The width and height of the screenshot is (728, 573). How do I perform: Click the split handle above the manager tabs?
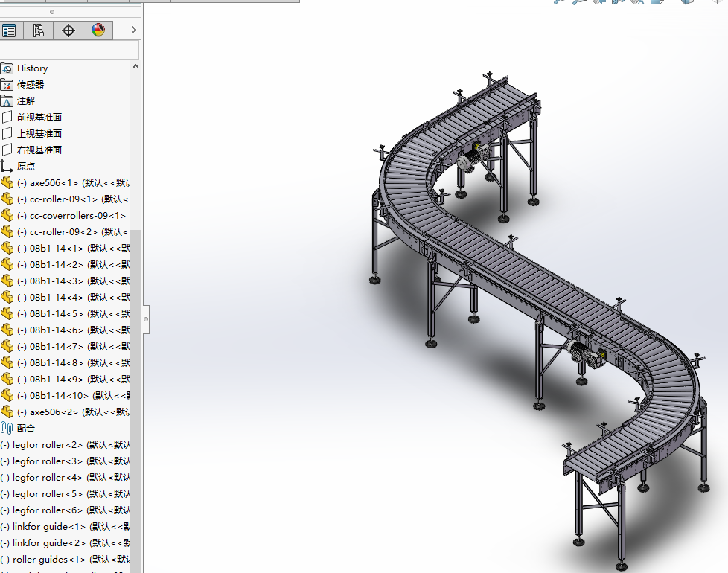point(51,12)
